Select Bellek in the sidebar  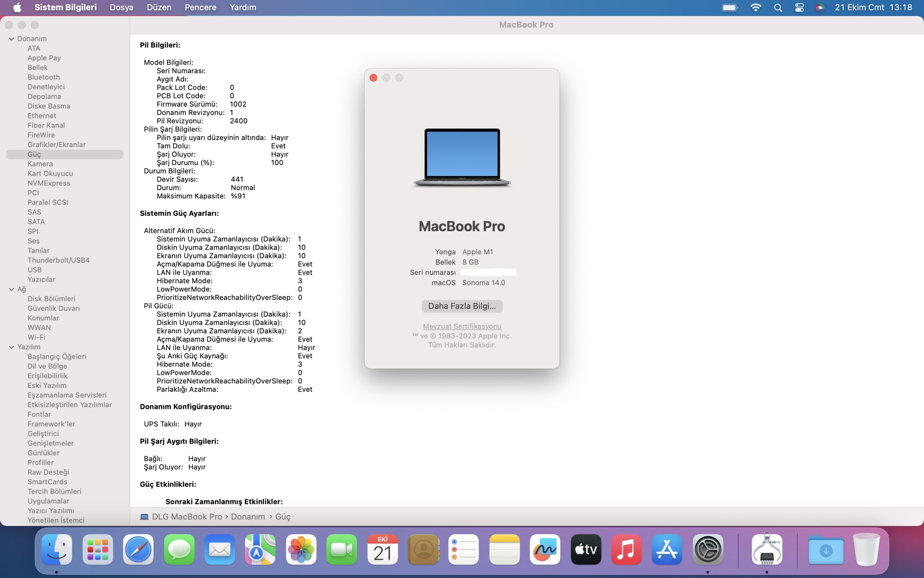tap(38, 68)
